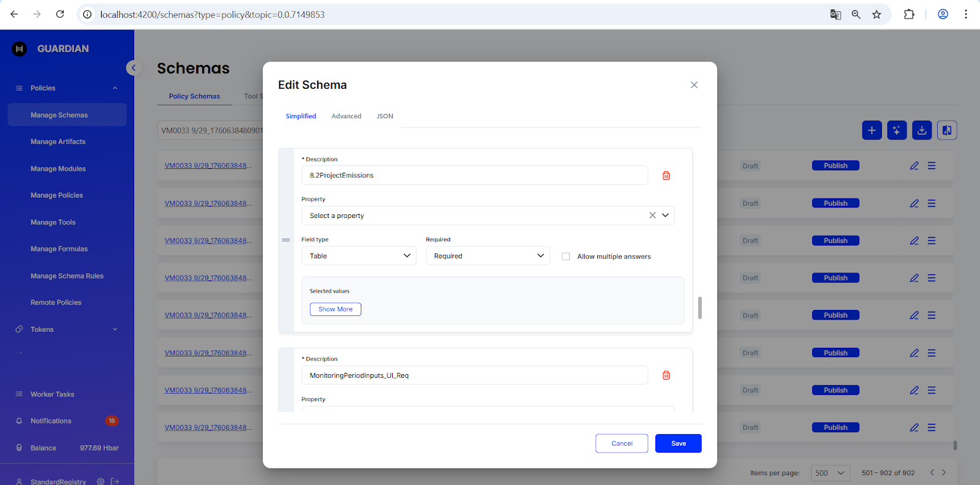
Task: Click the dialog's vertical scrollbar thumb
Action: (x=699, y=307)
